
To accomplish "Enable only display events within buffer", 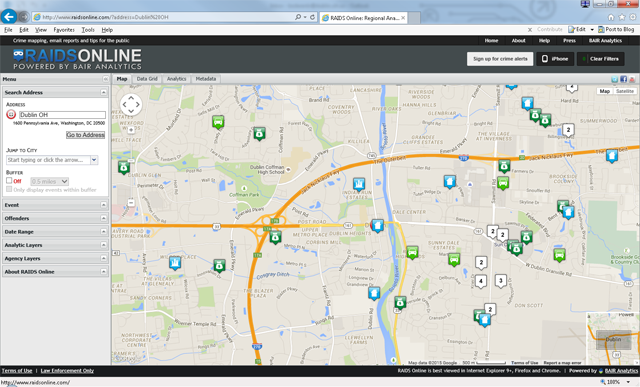I will pos(9,189).
